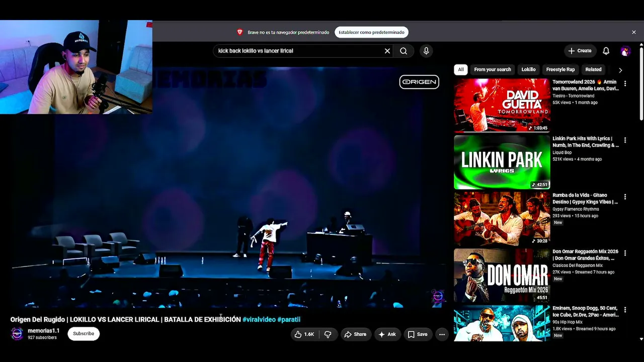Dismiss the Brave default browser banner
Image resolution: width=644 pixels, height=362 pixels.
(x=634, y=32)
